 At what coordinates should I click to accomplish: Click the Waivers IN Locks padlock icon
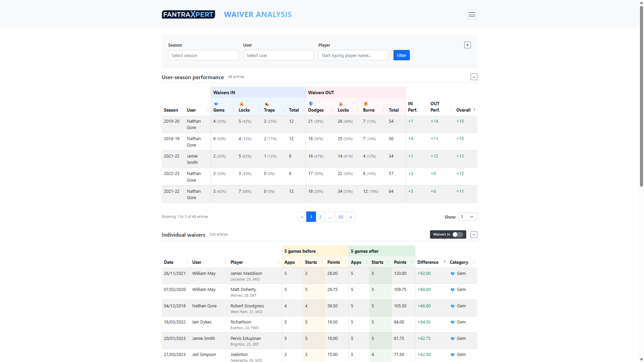click(x=241, y=104)
